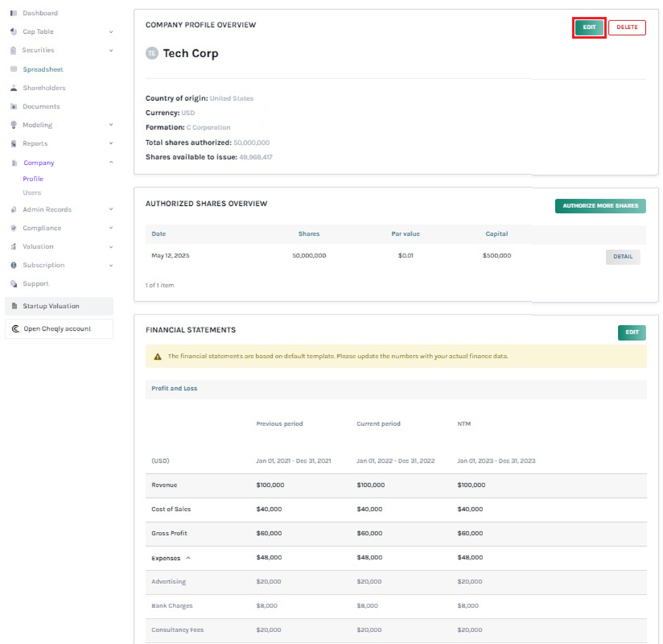The image size is (663, 644).
Task: Click the Shareholders person icon
Action: [14, 88]
